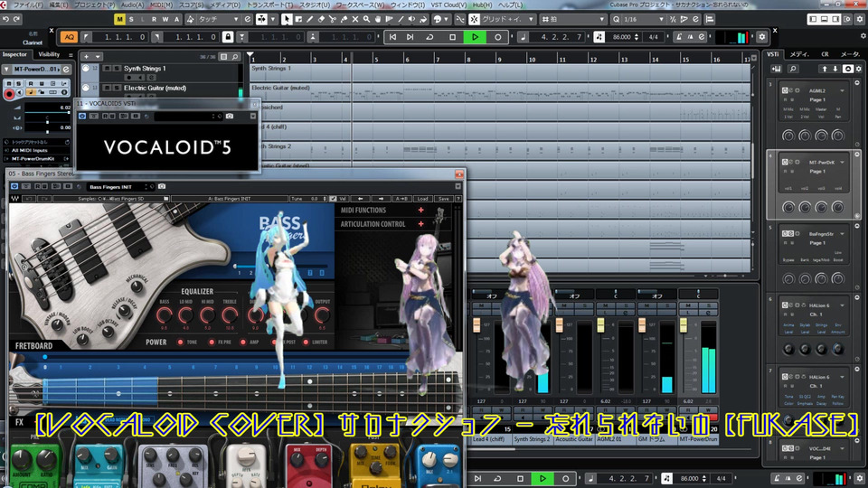868x488 pixels.
Task: Select the Line tool
Action: click(401, 19)
